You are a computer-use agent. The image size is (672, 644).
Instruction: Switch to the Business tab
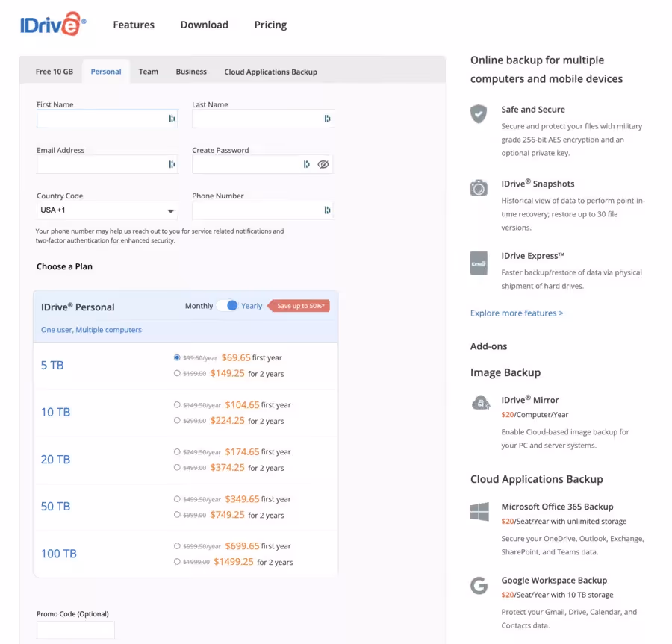[x=191, y=72]
